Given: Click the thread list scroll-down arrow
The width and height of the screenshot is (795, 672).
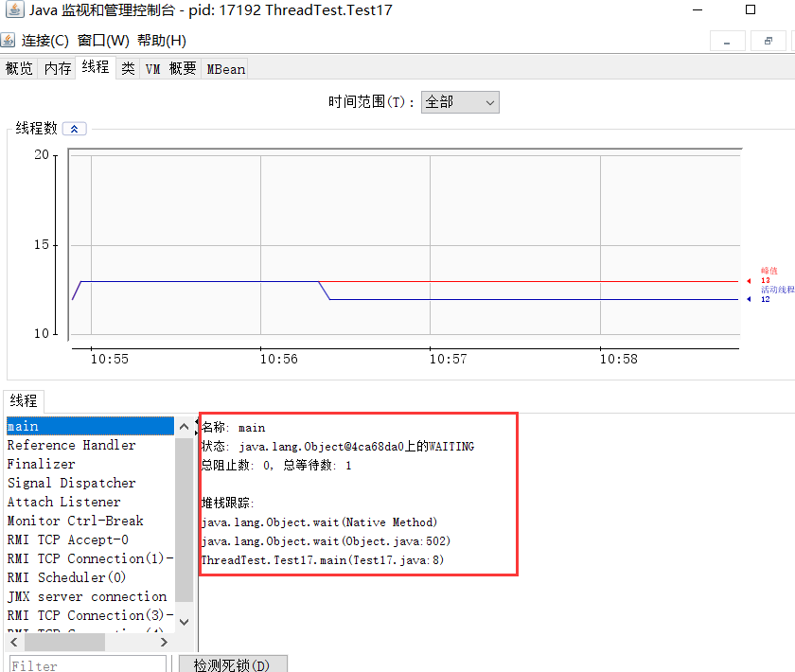Looking at the screenshot, I should [x=184, y=622].
